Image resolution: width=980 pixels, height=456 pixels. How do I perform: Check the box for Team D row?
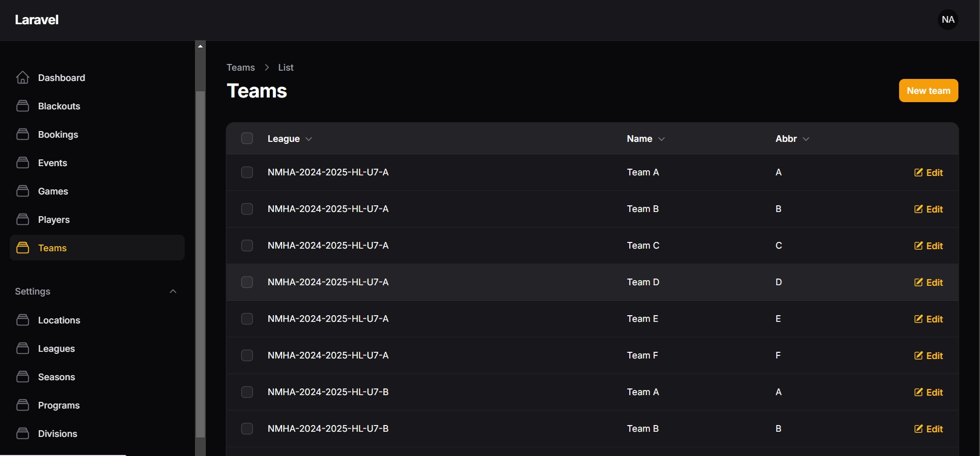(247, 282)
